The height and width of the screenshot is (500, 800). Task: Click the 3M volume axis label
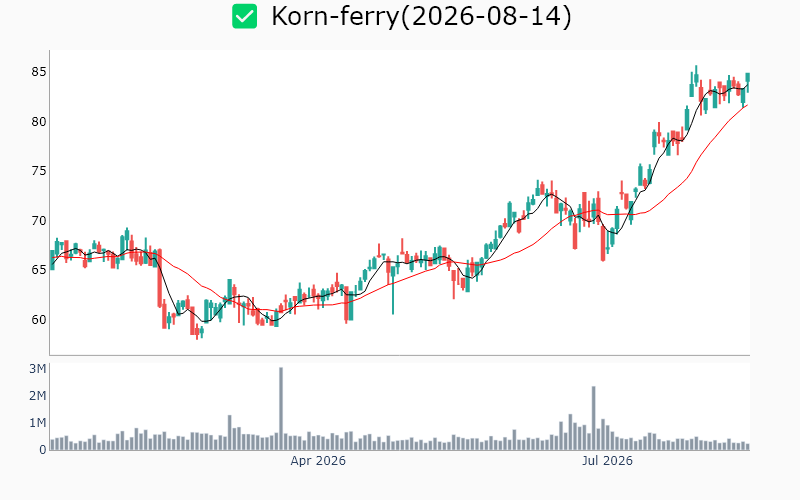click(38, 368)
